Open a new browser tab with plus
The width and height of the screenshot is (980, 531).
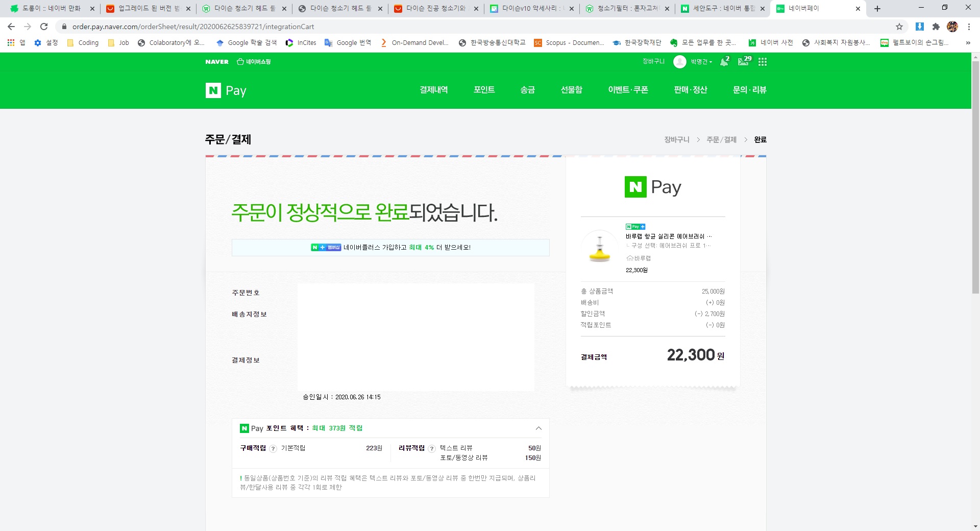click(877, 9)
